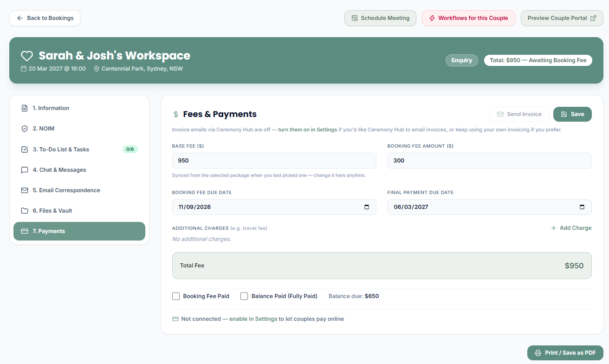Select 5. Email Correspondence in the sidebar
The width and height of the screenshot is (609, 364).
[79, 190]
